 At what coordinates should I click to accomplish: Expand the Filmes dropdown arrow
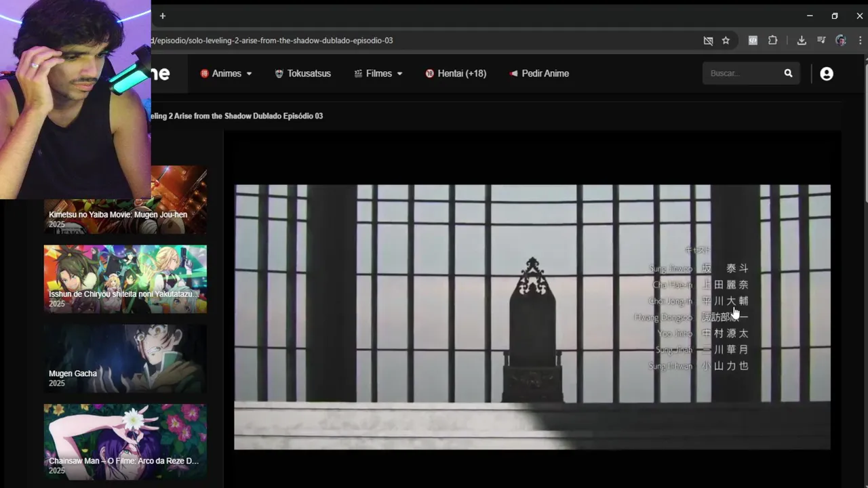click(x=399, y=73)
